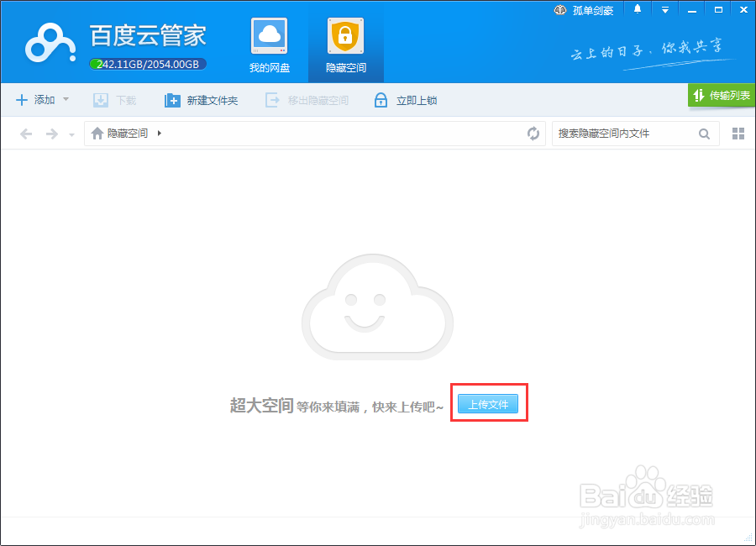The height and width of the screenshot is (546, 756).
Task: Click the 上传文件 button
Action: 488,404
